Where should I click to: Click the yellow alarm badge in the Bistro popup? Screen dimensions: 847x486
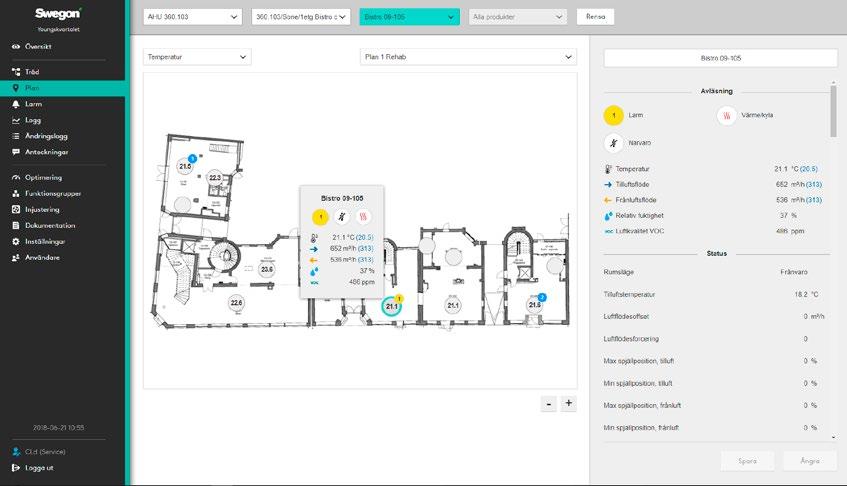[x=320, y=217]
